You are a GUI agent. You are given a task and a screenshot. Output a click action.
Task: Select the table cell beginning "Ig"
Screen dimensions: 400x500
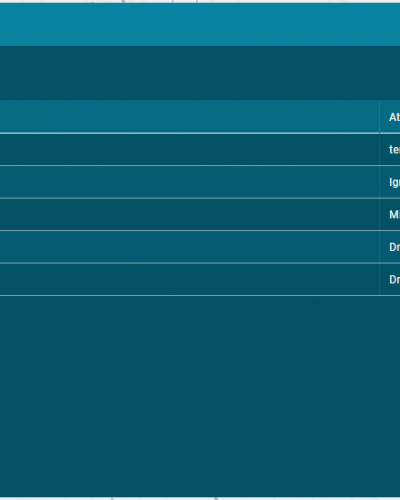pos(390,182)
